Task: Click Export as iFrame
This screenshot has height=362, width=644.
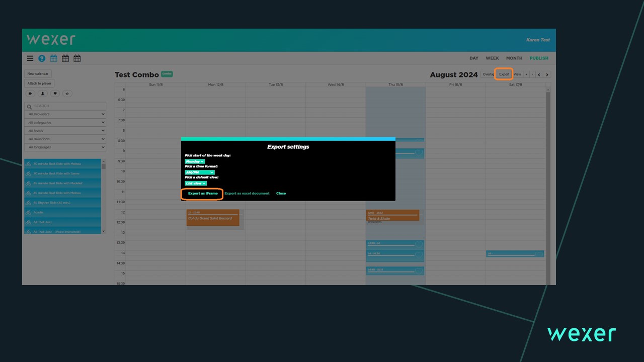Action: pos(203,194)
